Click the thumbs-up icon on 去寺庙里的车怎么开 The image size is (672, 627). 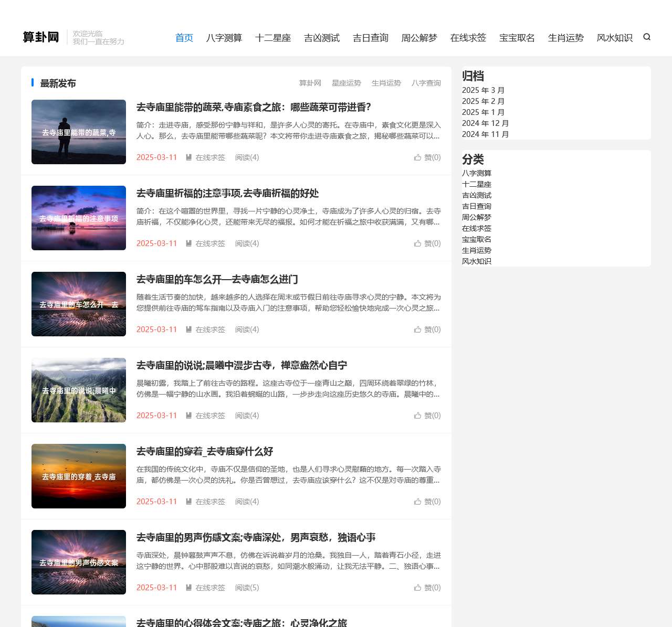(418, 330)
